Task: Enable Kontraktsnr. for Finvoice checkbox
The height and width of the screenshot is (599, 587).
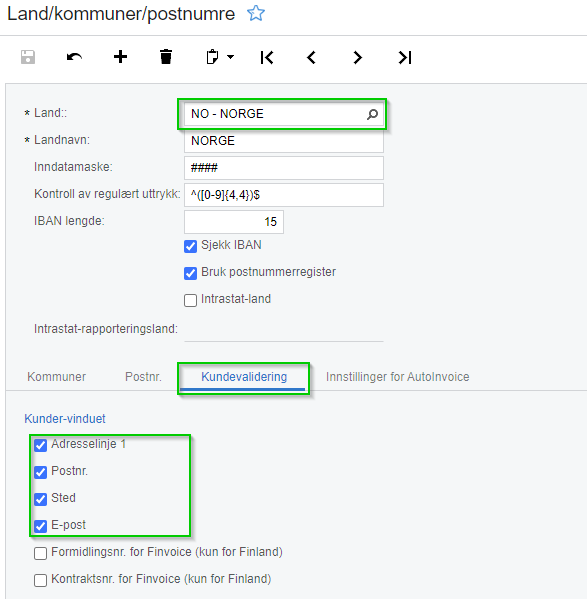Action: coord(40,580)
